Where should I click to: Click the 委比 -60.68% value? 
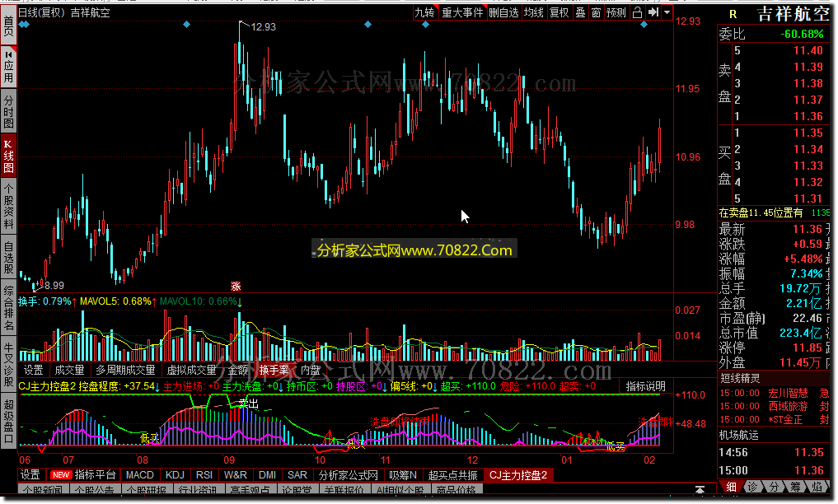click(802, 34)
